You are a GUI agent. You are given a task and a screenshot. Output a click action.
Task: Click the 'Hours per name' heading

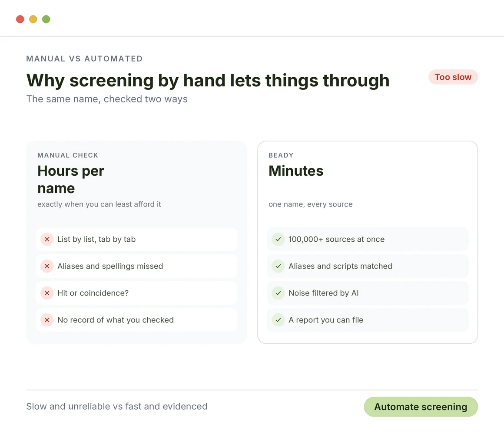pos(71,179)
